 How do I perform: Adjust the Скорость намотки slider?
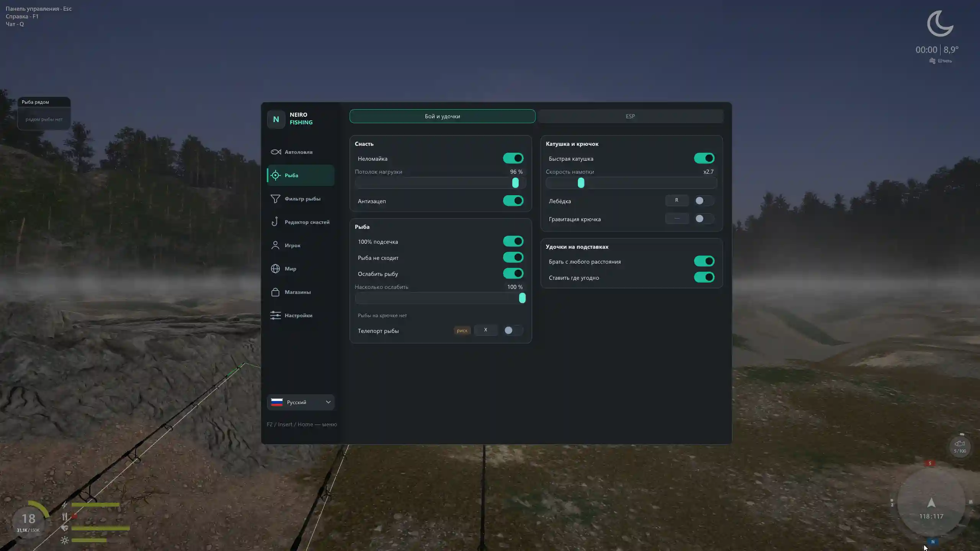(631, 183)
